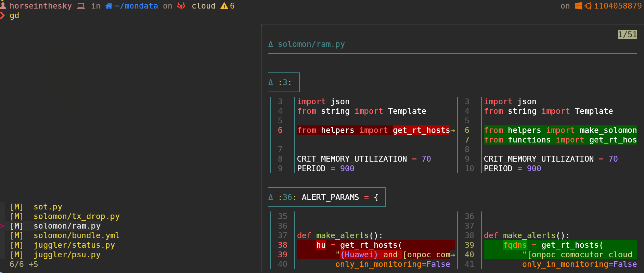Viewport: 644px width, 273px height.
Task: Click the GitLab fox icon
Action: [x=181, y=6]
